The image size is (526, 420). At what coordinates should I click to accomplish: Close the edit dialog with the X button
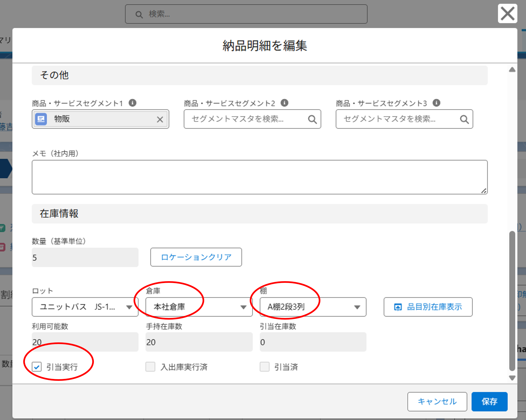507,14
